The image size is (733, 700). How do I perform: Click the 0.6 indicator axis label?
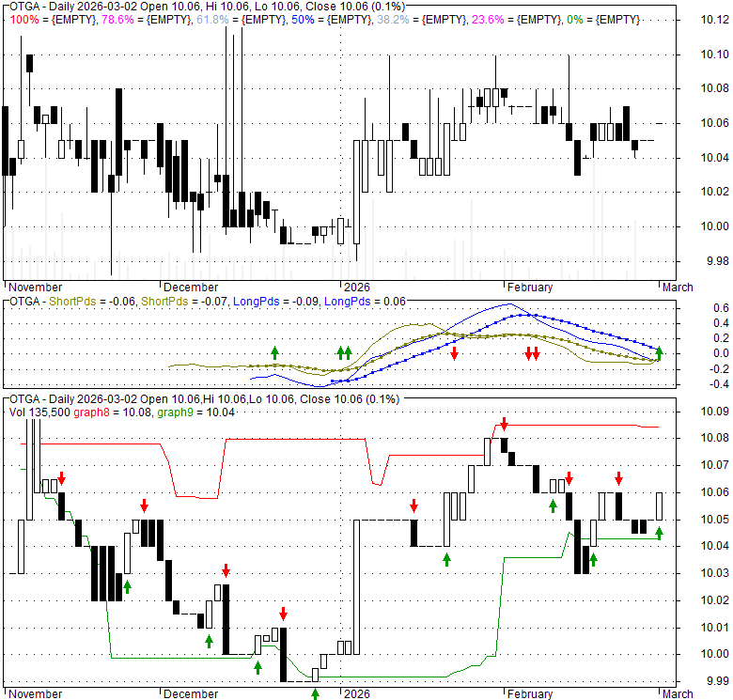[x=721, y=308]
